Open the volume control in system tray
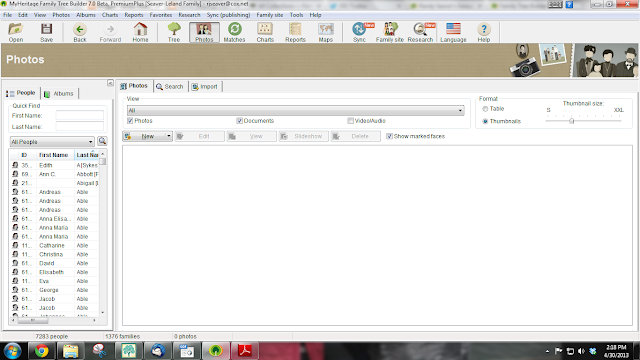This screenshot has width=640, height=360. 581,351
